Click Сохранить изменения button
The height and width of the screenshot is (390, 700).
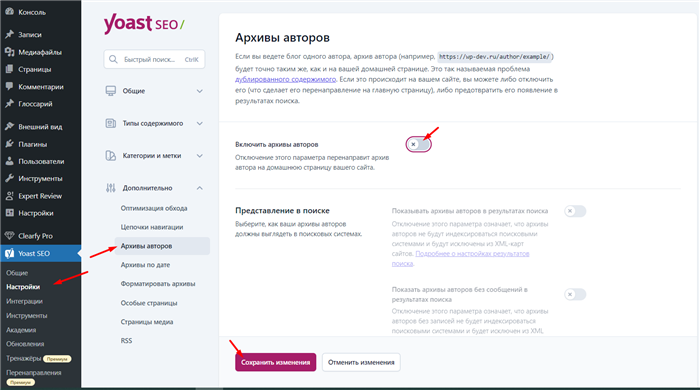pos(275,362)
